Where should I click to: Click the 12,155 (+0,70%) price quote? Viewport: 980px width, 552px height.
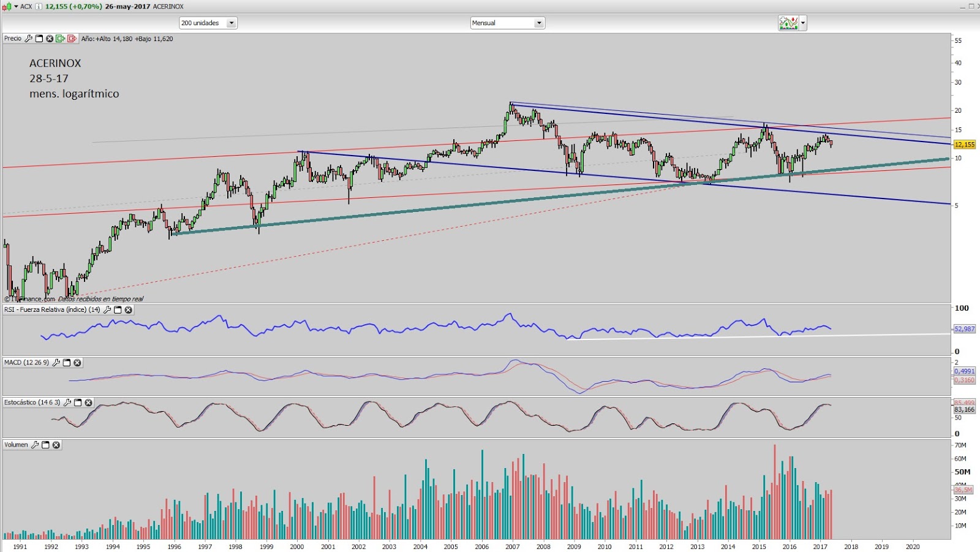click(x=73, y=7)
